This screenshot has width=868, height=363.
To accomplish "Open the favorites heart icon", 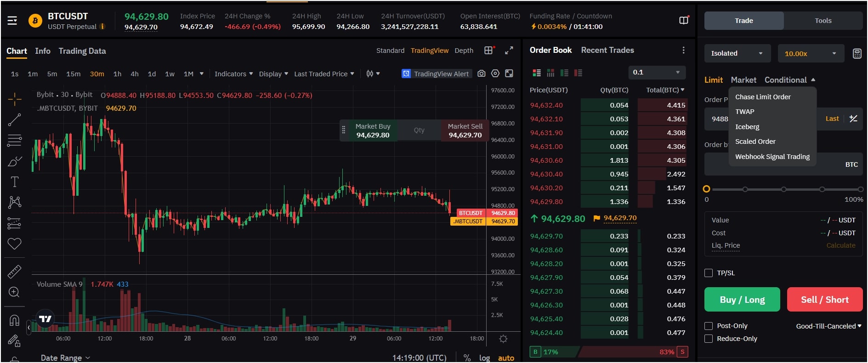I will (14, 244).
